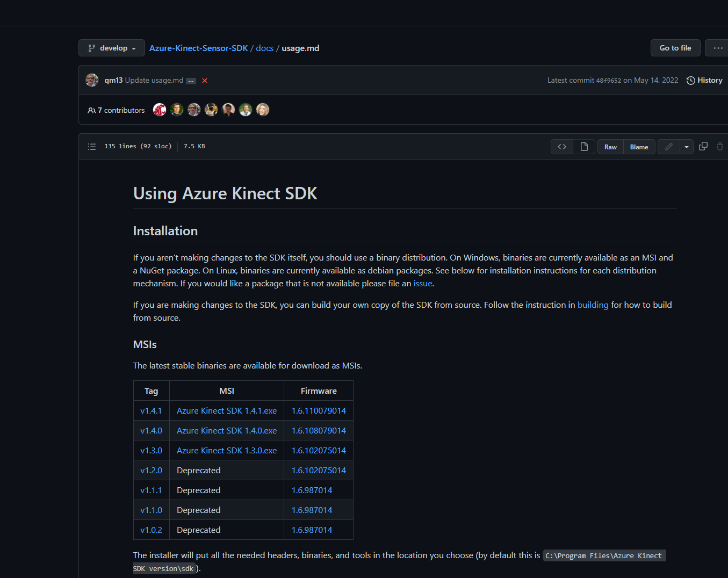View file History

pyautogui.click(x=704, y=80)
